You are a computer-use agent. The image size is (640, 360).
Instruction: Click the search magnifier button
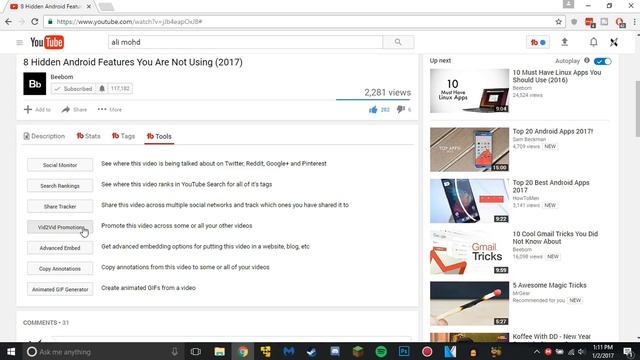(x=398, y=42)
